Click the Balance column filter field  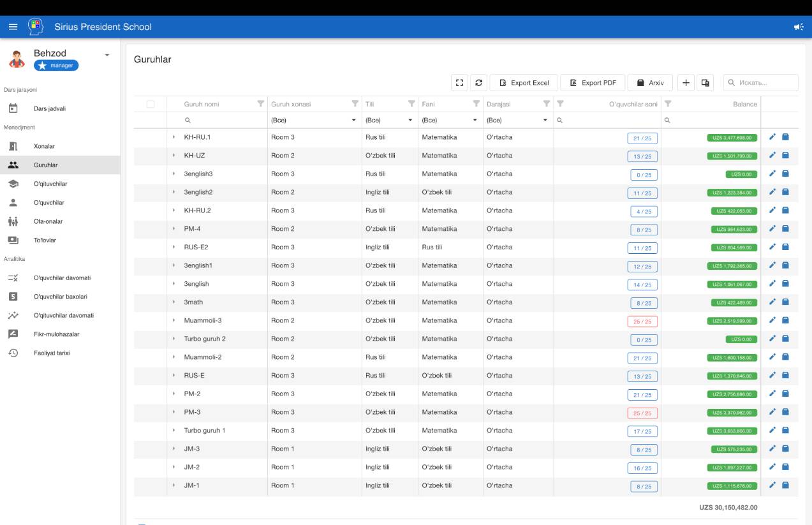711,120
